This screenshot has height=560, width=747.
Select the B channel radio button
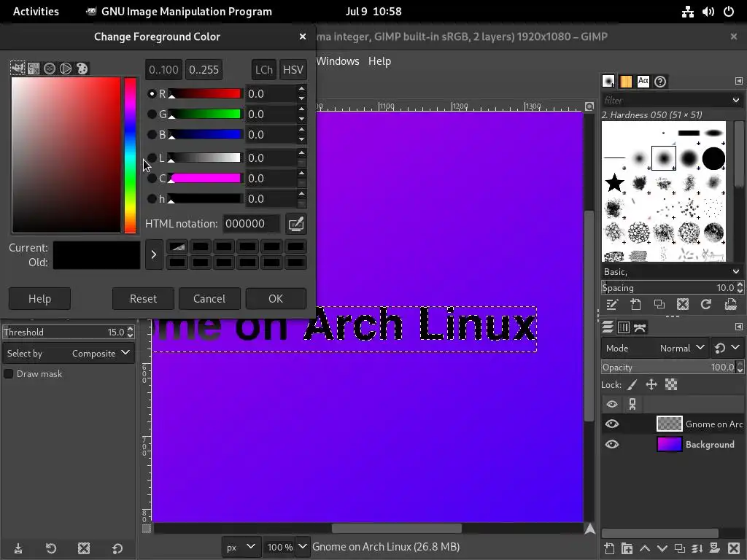152,135
